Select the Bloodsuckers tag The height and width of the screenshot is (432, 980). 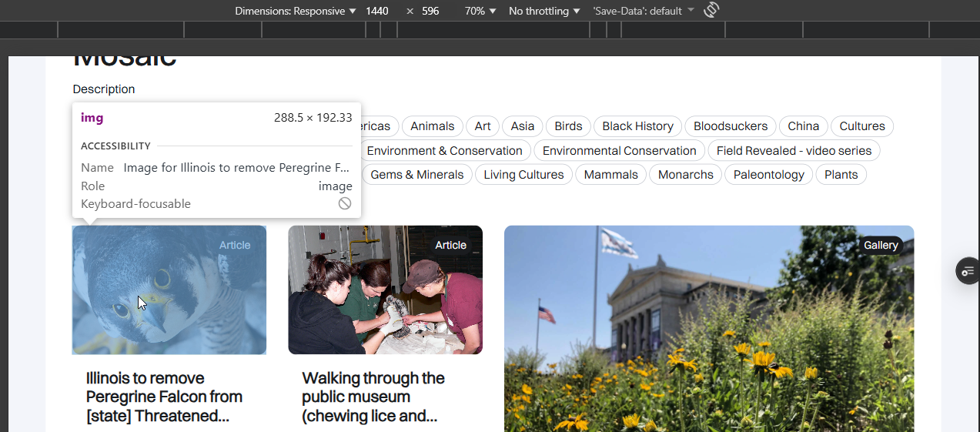(731, 126)
